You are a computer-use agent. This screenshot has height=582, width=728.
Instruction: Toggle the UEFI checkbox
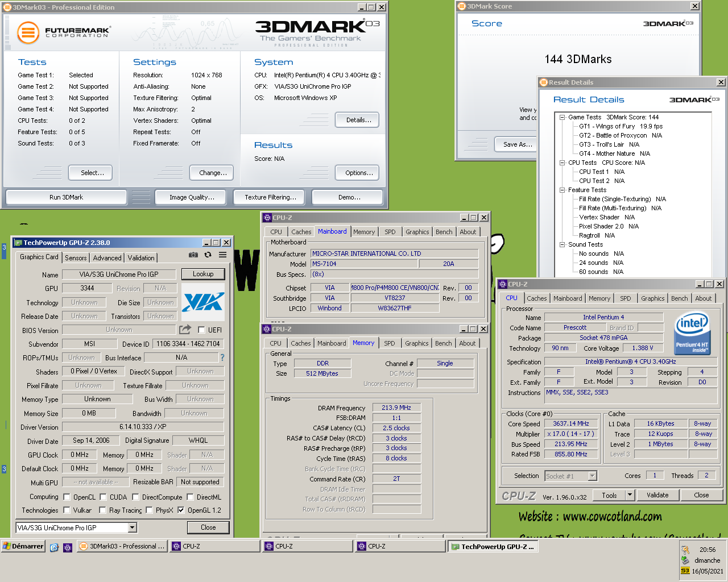pos(201,330)
